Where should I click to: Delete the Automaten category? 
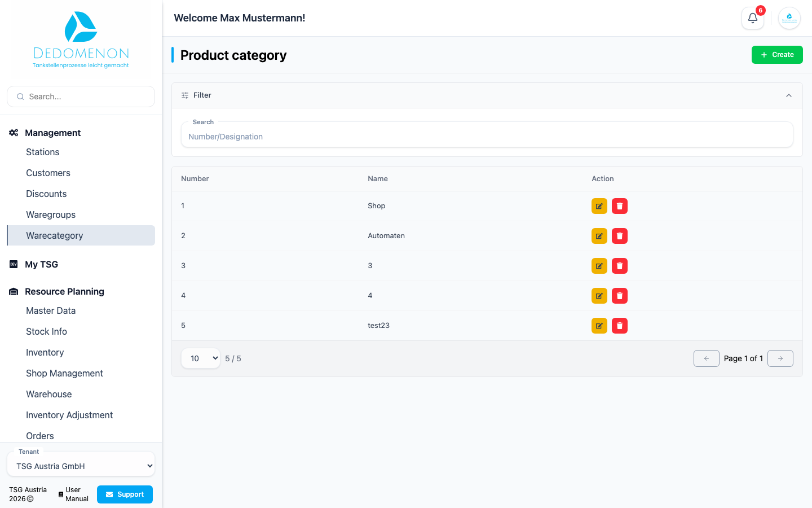(x=620, y=236)
